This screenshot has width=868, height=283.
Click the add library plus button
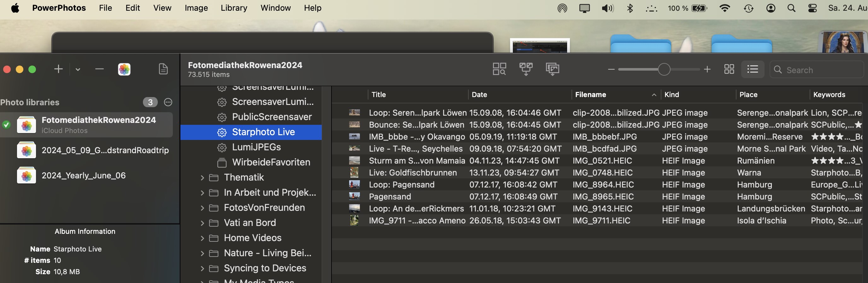coord(58,69)
